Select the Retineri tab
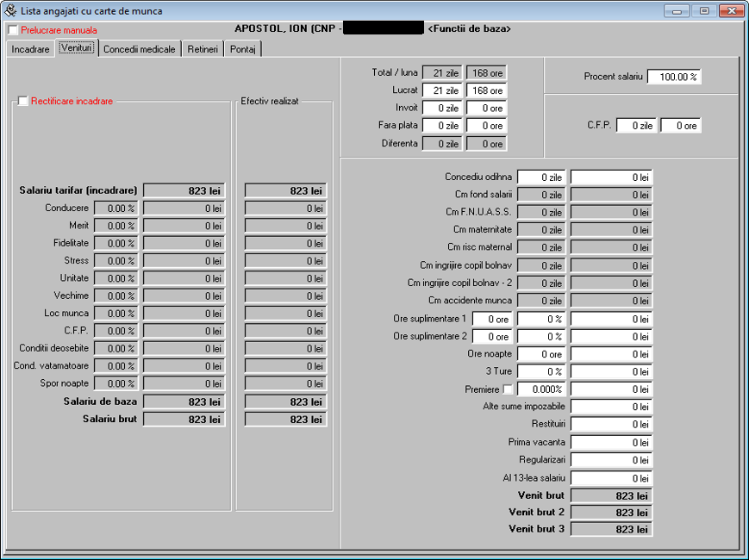Image resolution: width=749 pixels, height=560 pixels. [x=203, y=49]
